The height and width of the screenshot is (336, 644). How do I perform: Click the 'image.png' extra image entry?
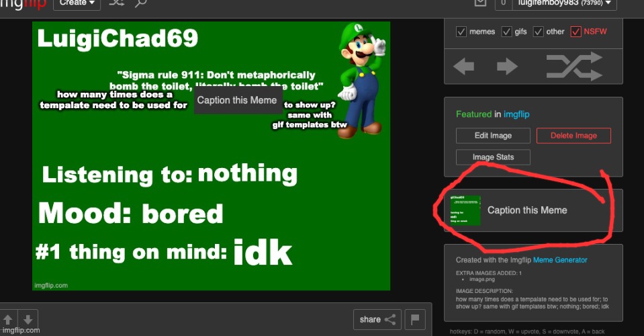point(482,280)
